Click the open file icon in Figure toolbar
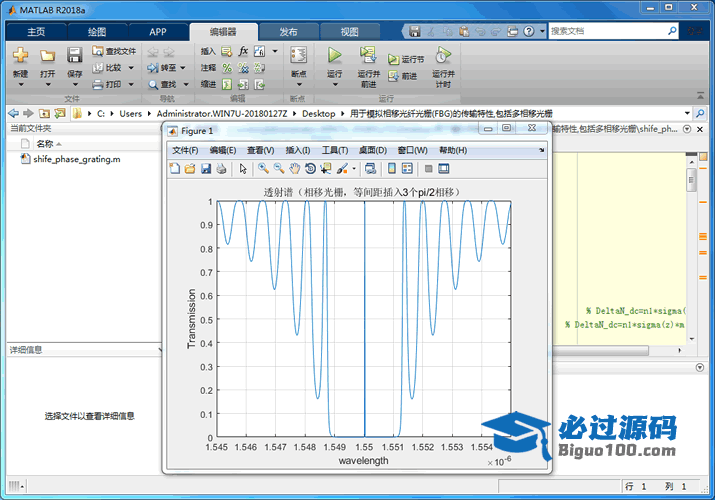The height and width of the screenshot is (500, 715). [x=190, y=169]
